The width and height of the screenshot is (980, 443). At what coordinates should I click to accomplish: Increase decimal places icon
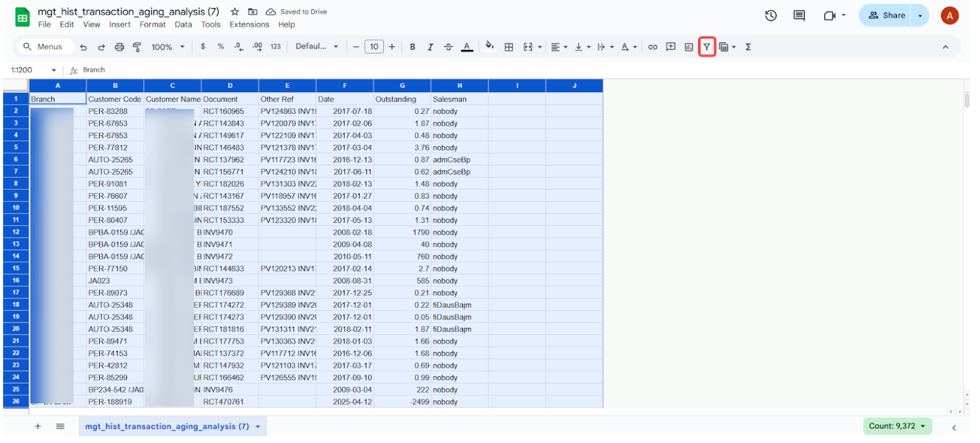(257, 46)
